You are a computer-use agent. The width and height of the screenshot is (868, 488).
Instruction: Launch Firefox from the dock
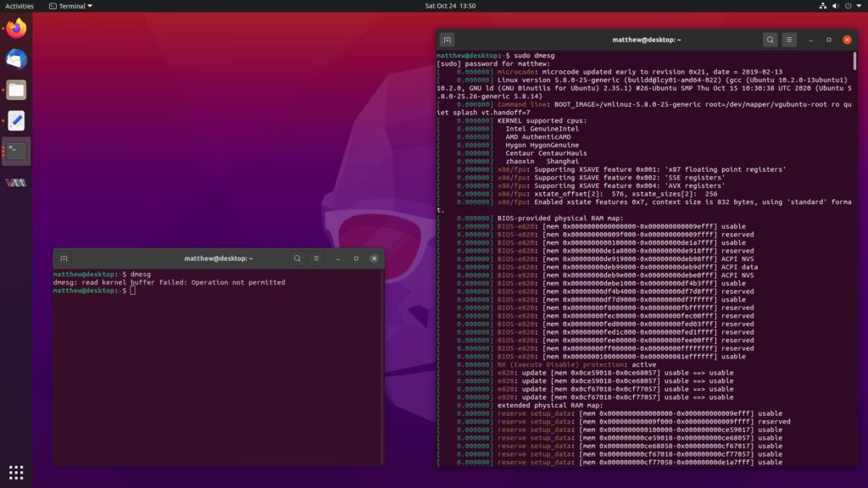coord(16,29)
